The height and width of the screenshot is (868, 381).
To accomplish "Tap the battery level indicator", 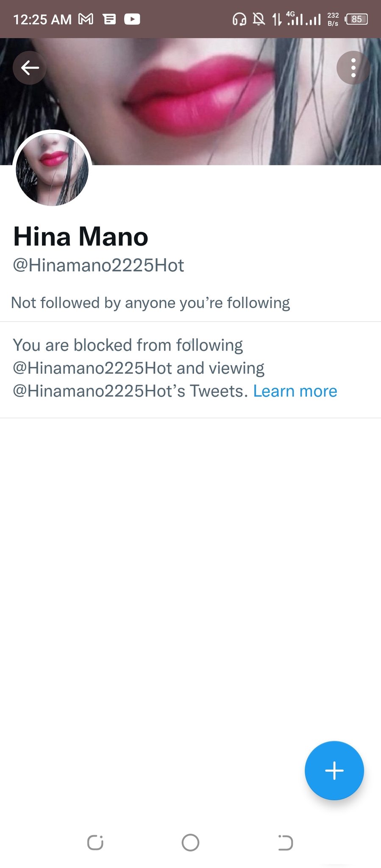I will coord(356,19).
